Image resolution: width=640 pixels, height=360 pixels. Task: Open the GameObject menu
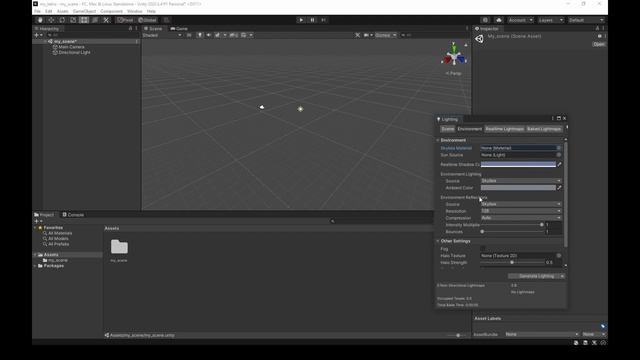click(84, 11)
